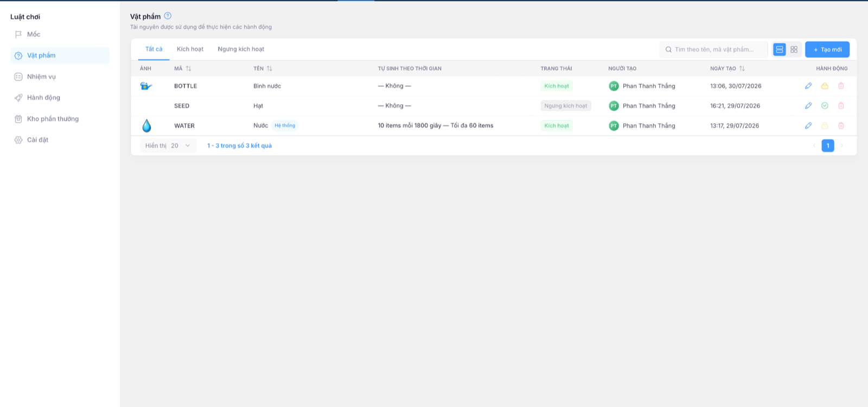Viewport: 868px width, 407px height.
Task: Select the SEED code cell
Action: [182, 106]
